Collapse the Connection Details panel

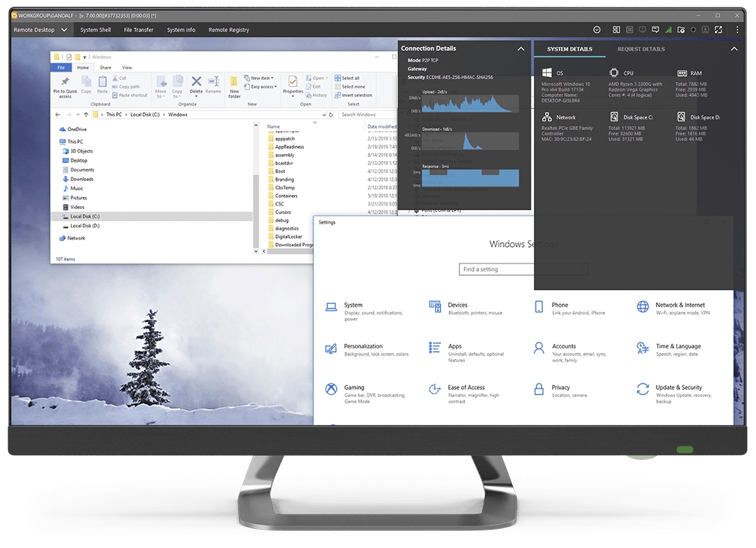tap(520, 48)
